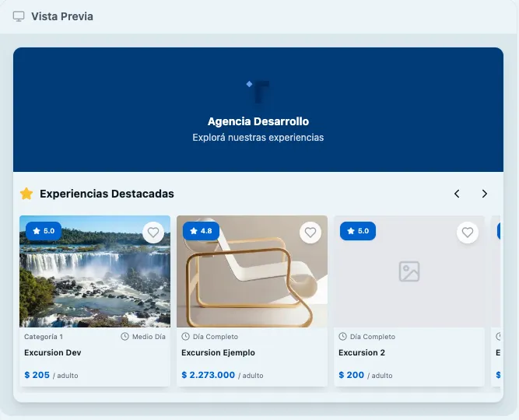Click the 5.0 rating badge on Excursion 2
The width and height of the screenshot is (519, 420).
pos(358,231)
